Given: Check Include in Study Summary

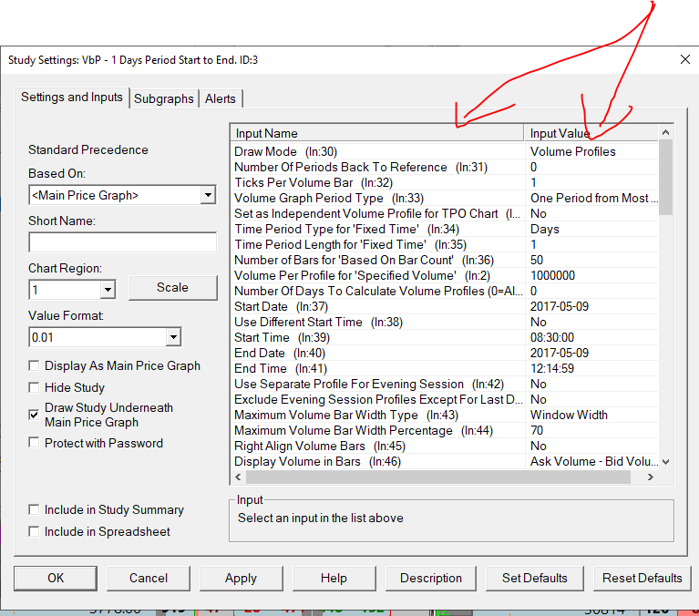Looking at the screenshot, I should pyautogui.click(x=34, y=509).
